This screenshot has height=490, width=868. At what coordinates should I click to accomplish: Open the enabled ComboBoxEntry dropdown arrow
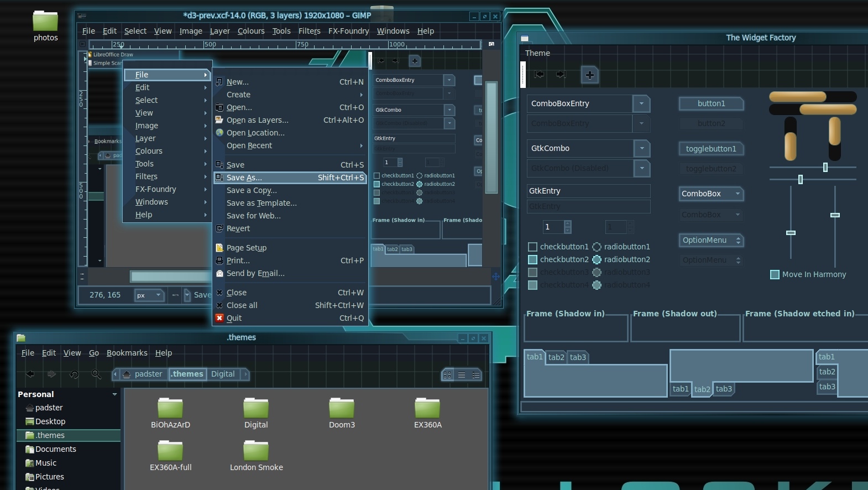(x=641, y=103)
